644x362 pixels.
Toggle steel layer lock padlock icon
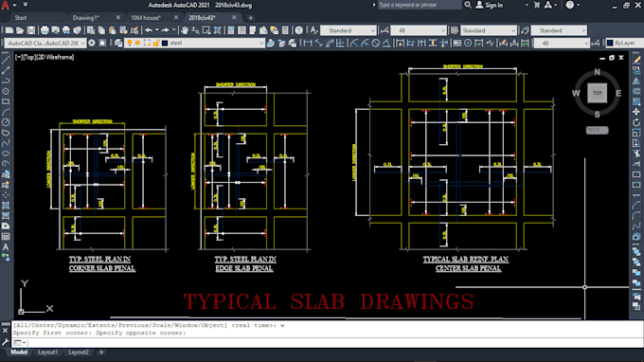pyautogui.click(x=156, y=44)
